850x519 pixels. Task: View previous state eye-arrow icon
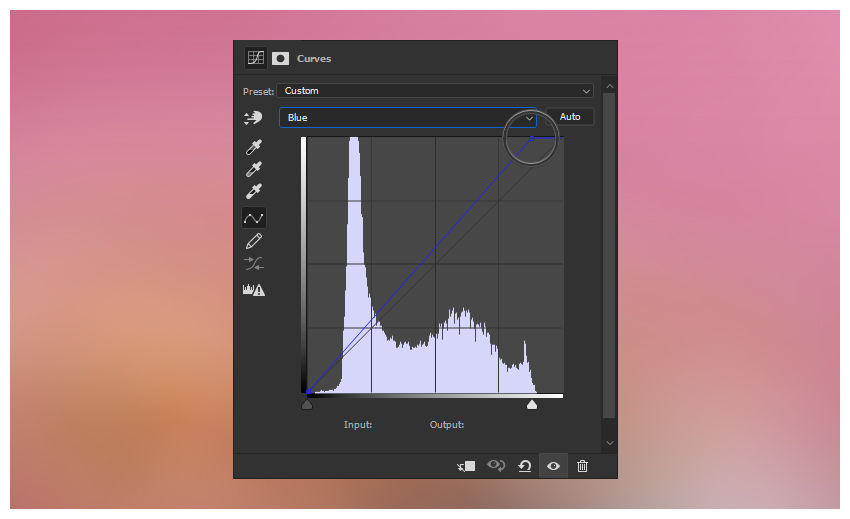pyautogui.click(x=495, y=465)
